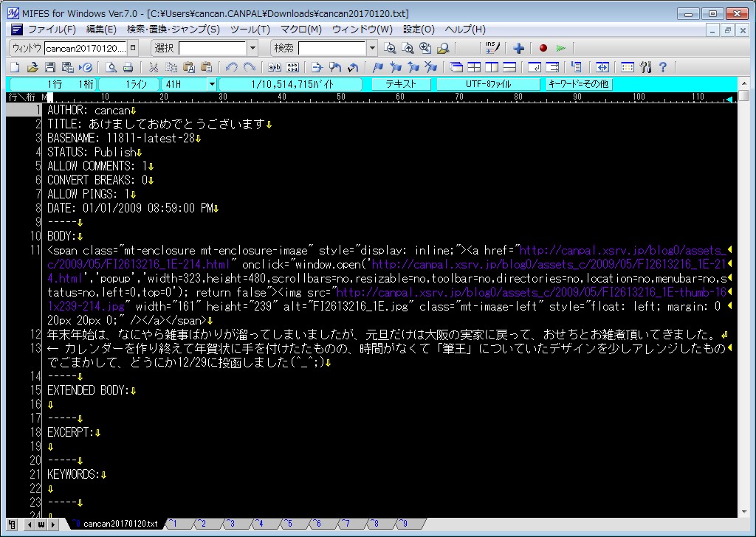
Task: Toggle the wrap-at-window-edge icon
Action: coord(552,67)
